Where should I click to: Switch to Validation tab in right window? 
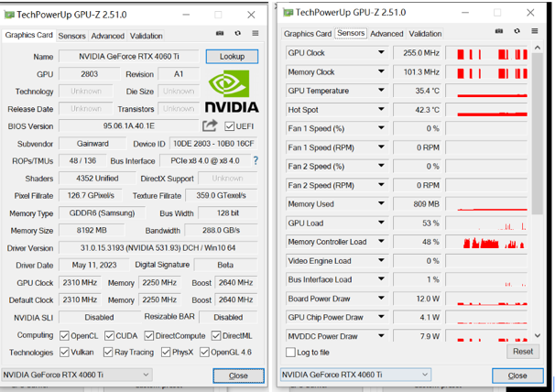click(425, 34)
